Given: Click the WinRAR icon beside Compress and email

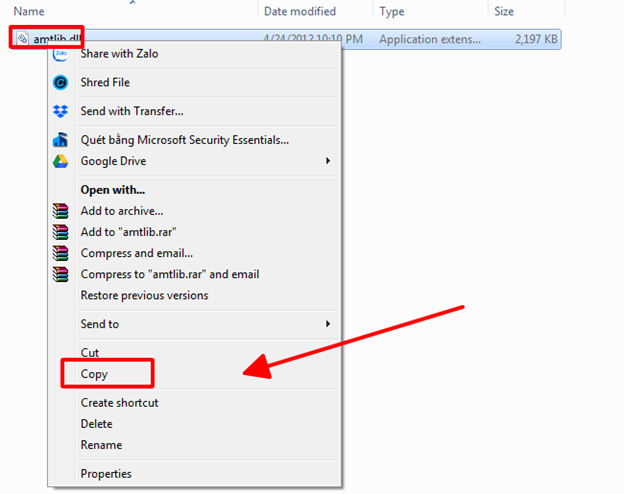Looking at the screenshot, I should click(x=60, y=253).
